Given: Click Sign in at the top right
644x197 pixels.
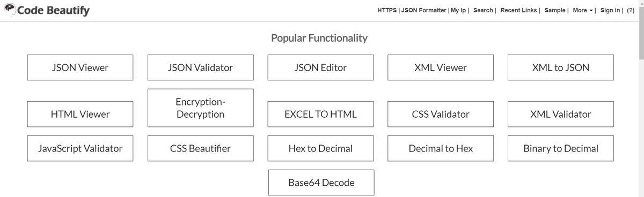Looking at the screenshot, I should tap(610, 10).
